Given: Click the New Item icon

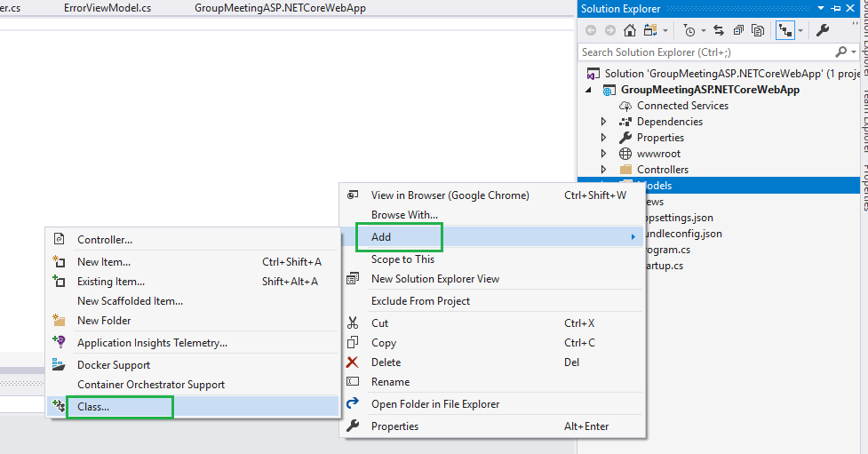Looking at the screenshot, I should pyautogui.click(x=59, y=261).
